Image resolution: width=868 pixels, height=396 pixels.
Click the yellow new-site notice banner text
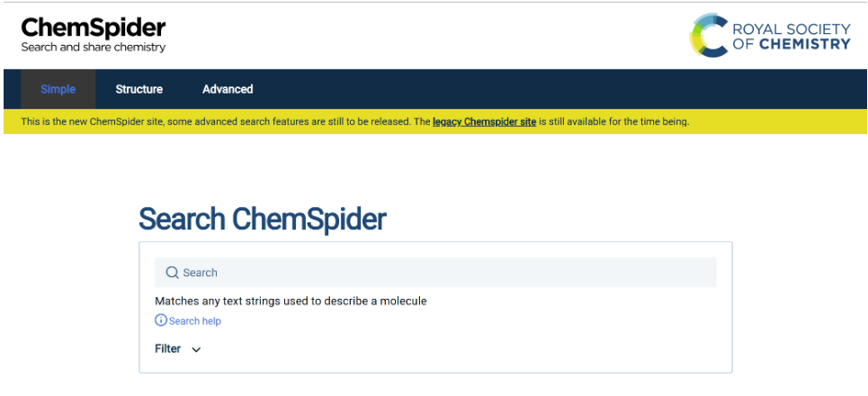[x=354, y=121]
